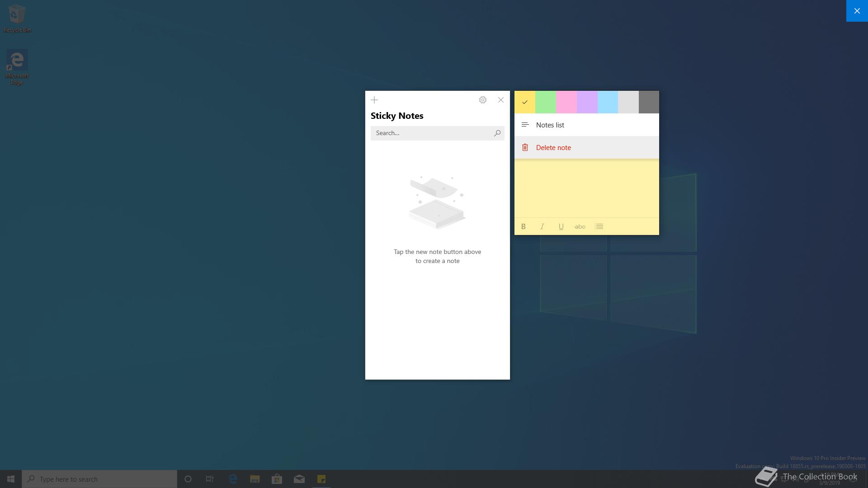The image size is (868, 488).
Task: Toggle bullet list in note
Action: pyautogui.click(x=599, y=226)
